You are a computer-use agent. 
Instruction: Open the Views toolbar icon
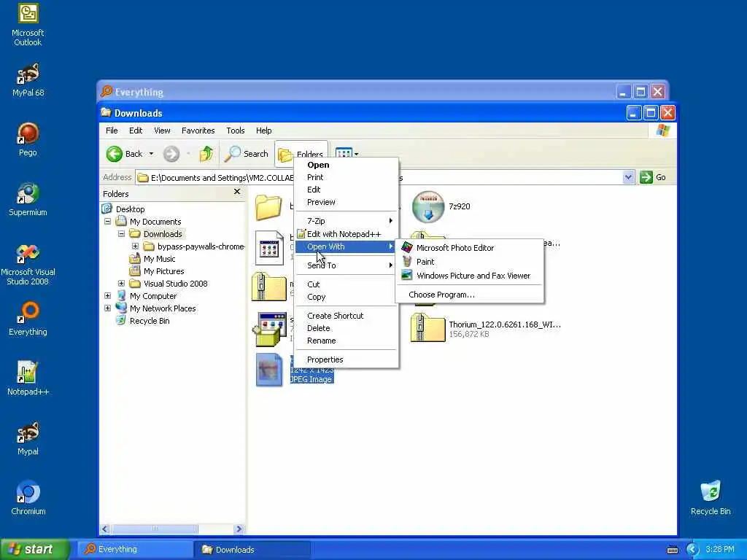347,153
